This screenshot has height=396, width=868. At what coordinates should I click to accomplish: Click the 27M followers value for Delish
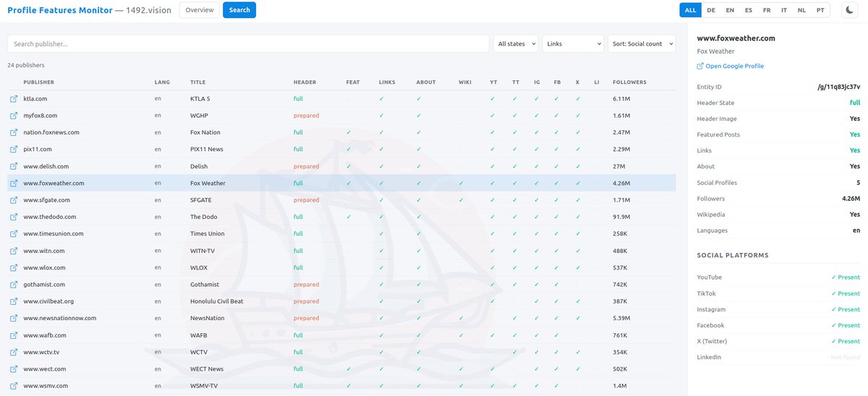click(619, 166)
